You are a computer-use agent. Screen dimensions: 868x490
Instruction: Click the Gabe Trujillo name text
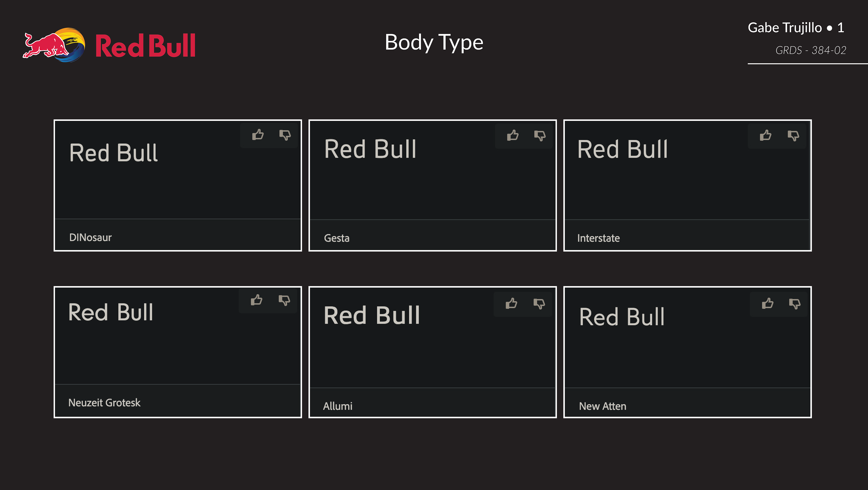coord(785,28)
